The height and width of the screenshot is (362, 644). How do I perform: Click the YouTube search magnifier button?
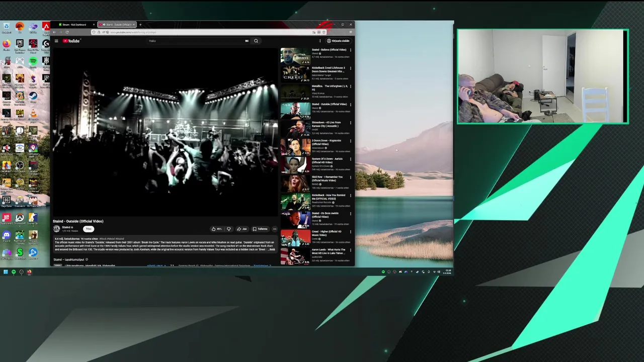256,41
